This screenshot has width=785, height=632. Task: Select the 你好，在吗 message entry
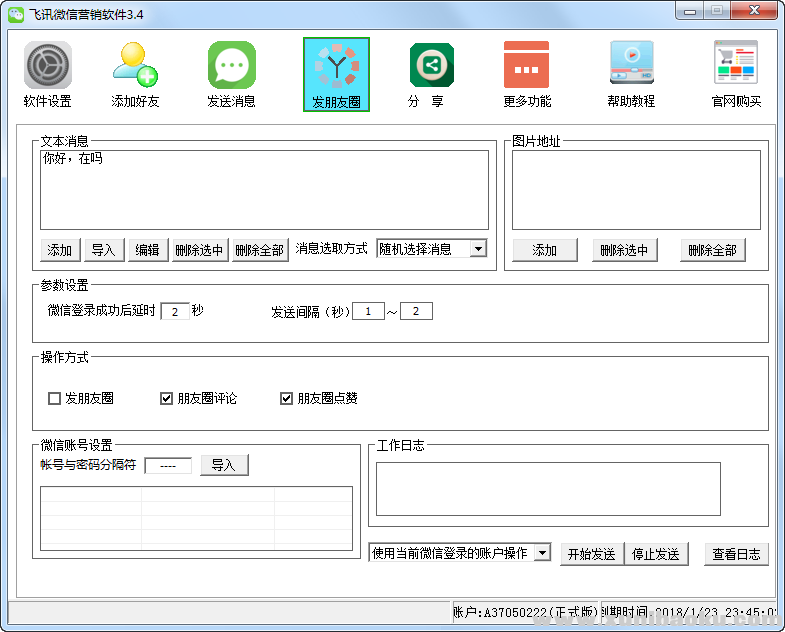[x=73, y=158]
